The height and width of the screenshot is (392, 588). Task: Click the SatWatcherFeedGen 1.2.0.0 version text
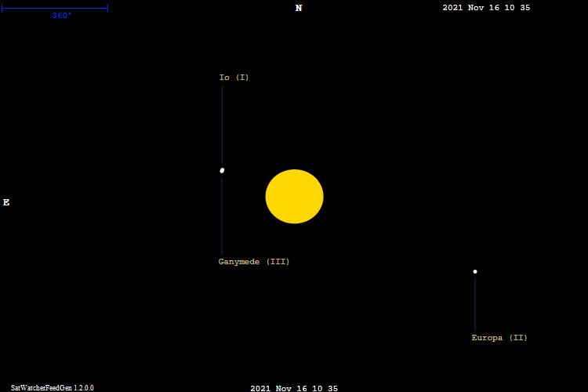click(52, 387)
